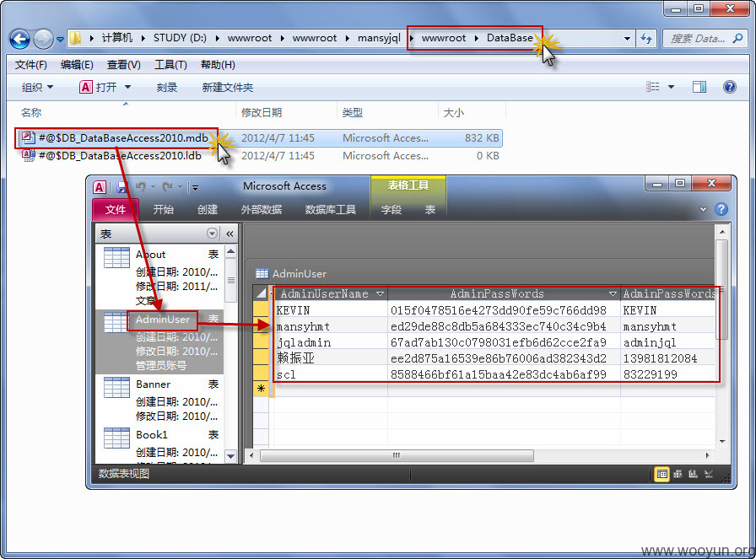
Task: Open the navigation pane 表 filter dropdown
Action: [x=212, y=234]
